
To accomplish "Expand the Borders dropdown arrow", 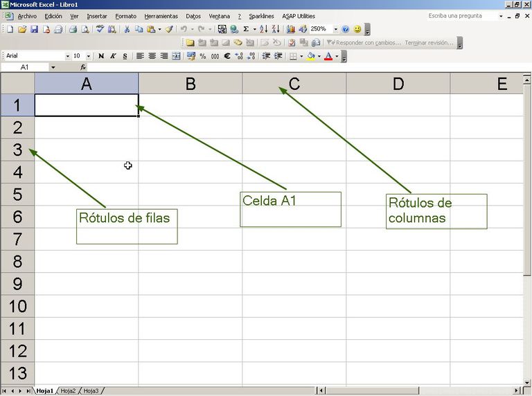I will (301, 56).
